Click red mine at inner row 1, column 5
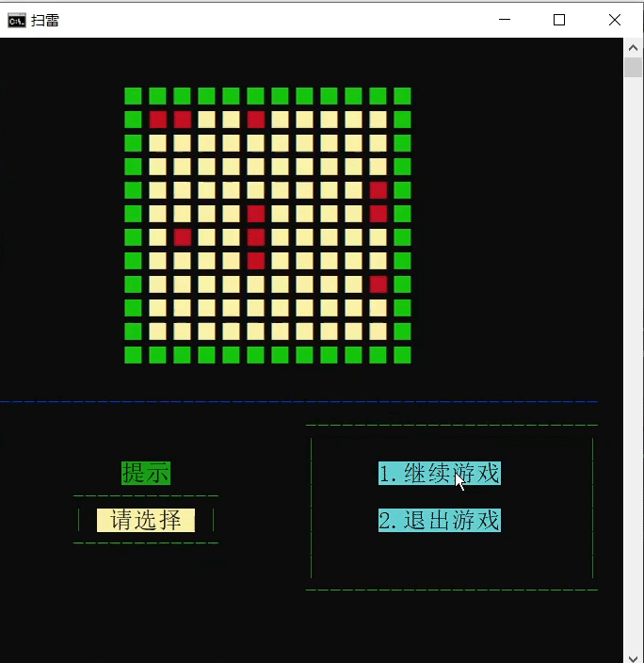644x663 pixels. [256, 120]
